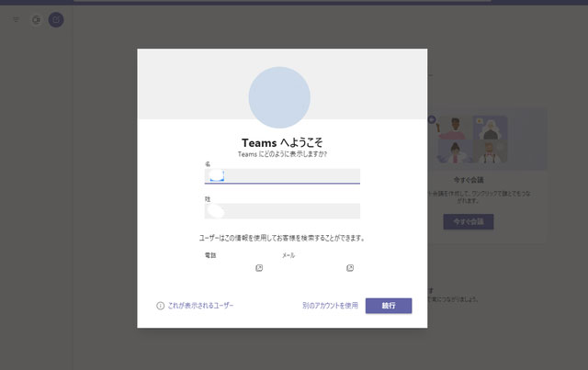Select the 電話 label text
588x370 pixels.
210,255
